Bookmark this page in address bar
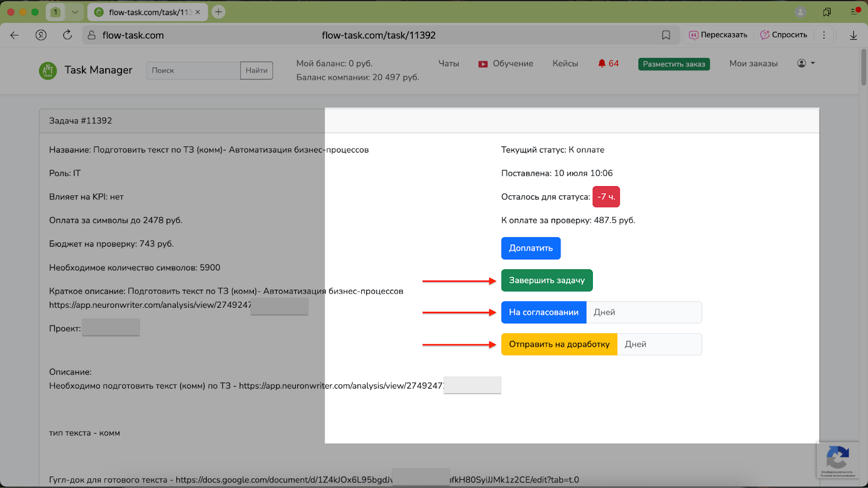868x488 pixels. click(x=666, y=35)
